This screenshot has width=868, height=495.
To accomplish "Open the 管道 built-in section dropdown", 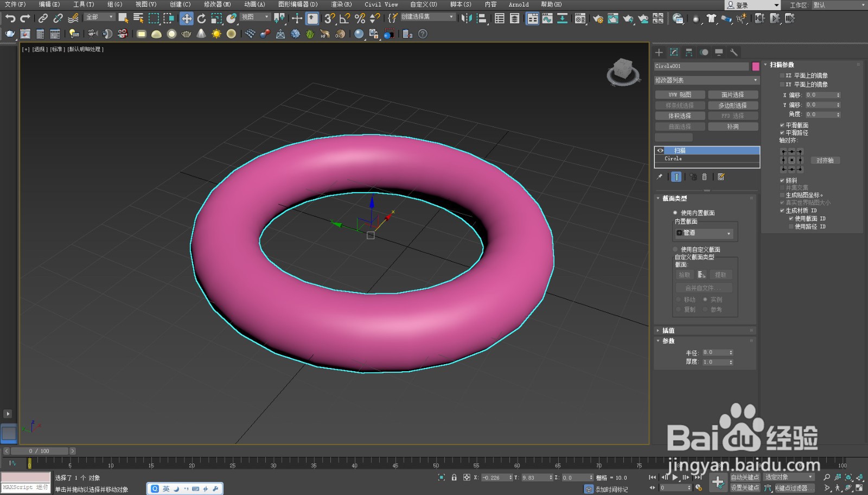I will (704, 233).
